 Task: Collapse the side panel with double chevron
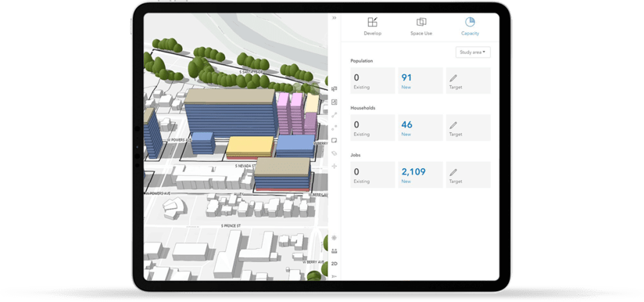point(335,18)
